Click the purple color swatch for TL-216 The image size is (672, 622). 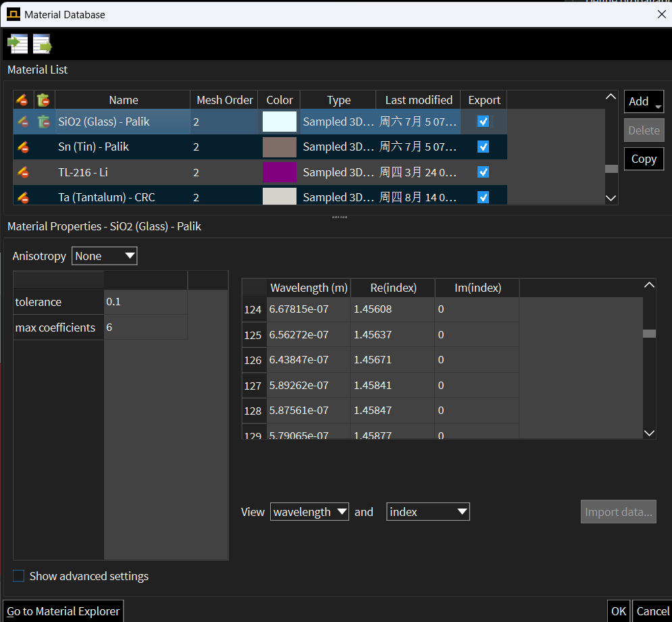tap(279, 172)
